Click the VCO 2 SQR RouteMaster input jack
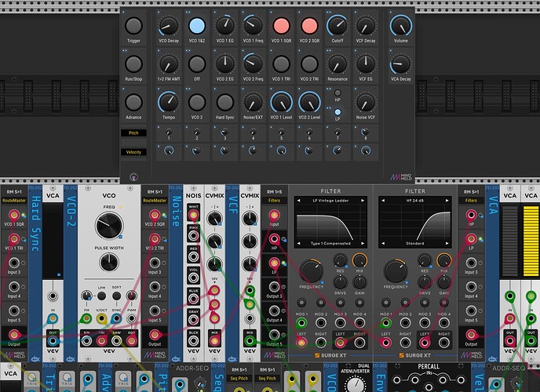The height and width of the screenshot is (392, 540). click(x=155, y=216)
